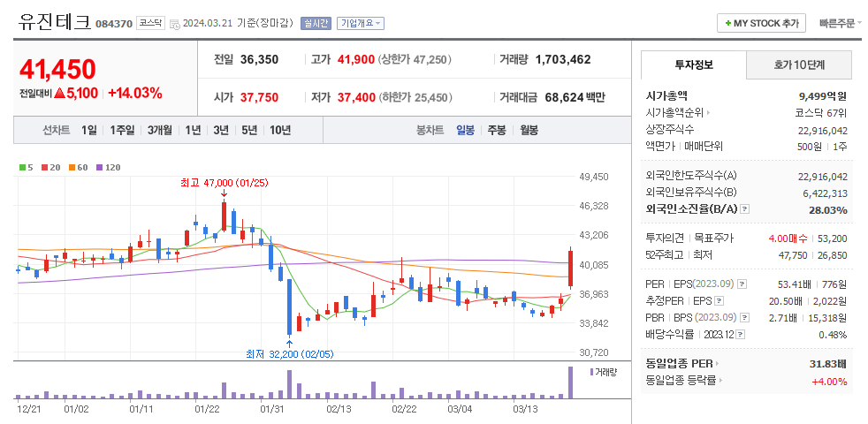Select the 3년 line chart period

pyautogui.click(x=221, y=131)
